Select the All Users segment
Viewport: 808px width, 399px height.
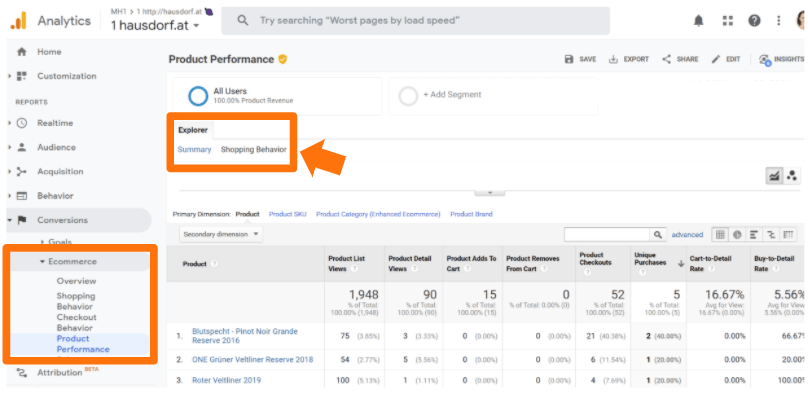point(277,95)
